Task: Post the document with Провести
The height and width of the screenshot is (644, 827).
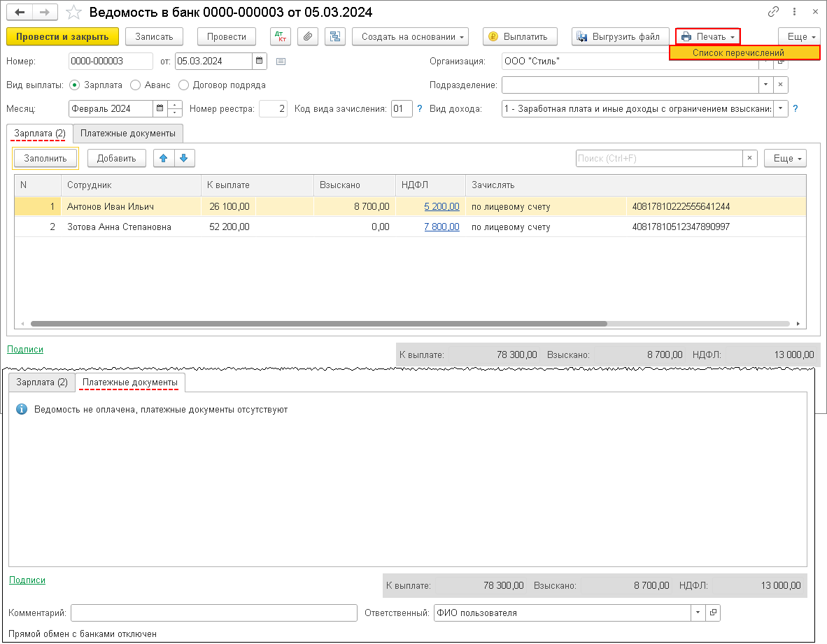Action: pyautogui.click(x=226, y=36)
